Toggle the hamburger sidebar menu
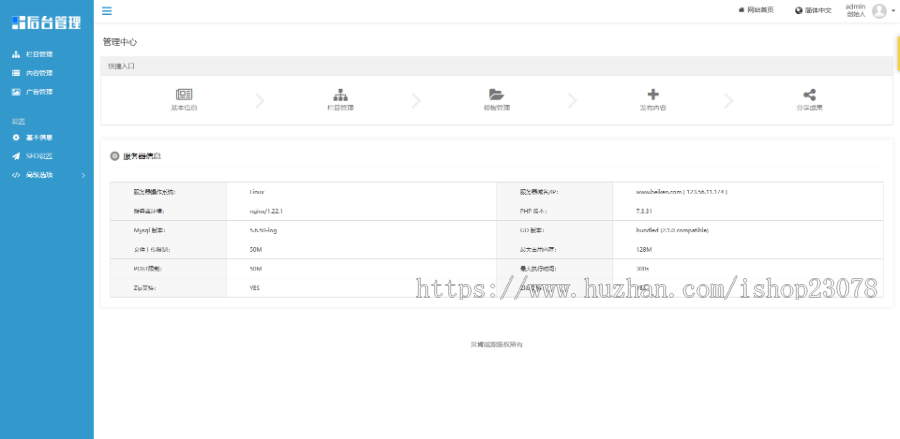 (x=107, y=11)
